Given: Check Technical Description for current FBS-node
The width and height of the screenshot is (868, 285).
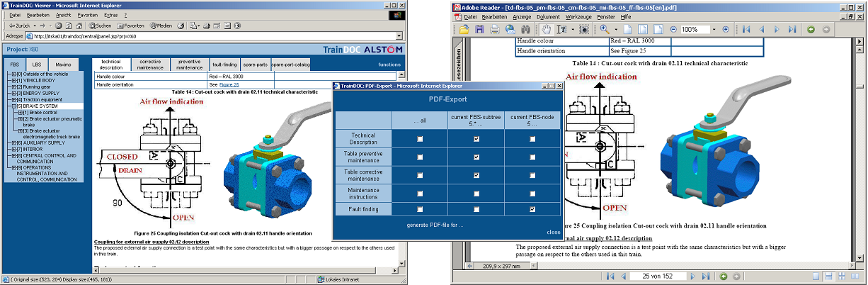Looking at the screenshot, I should 532,139.
